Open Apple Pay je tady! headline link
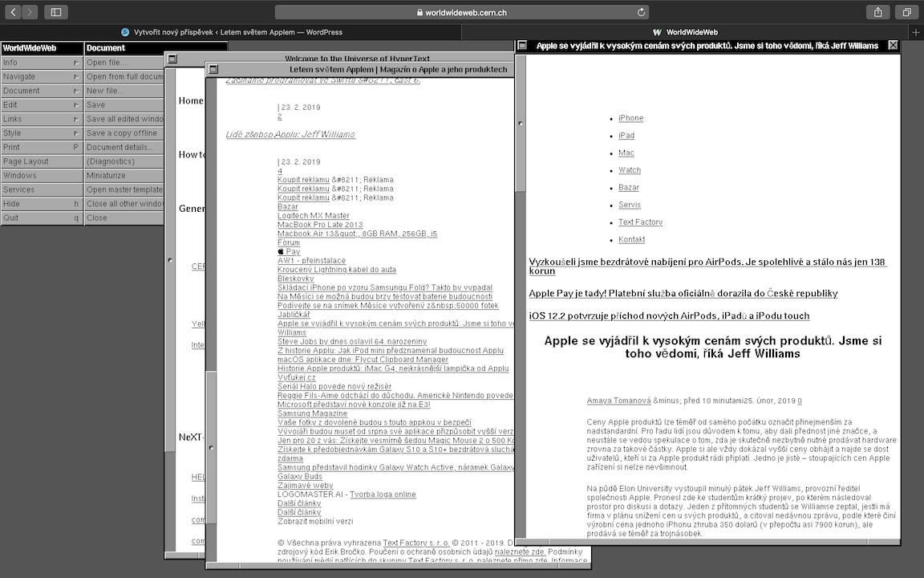This screenshot has width=924, height=578. tap(683, 293)
